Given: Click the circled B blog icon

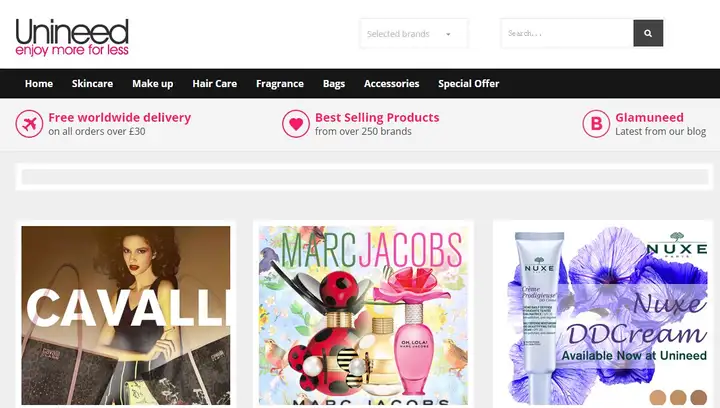Looking at the screenshot, I should [x=596, y=124].
